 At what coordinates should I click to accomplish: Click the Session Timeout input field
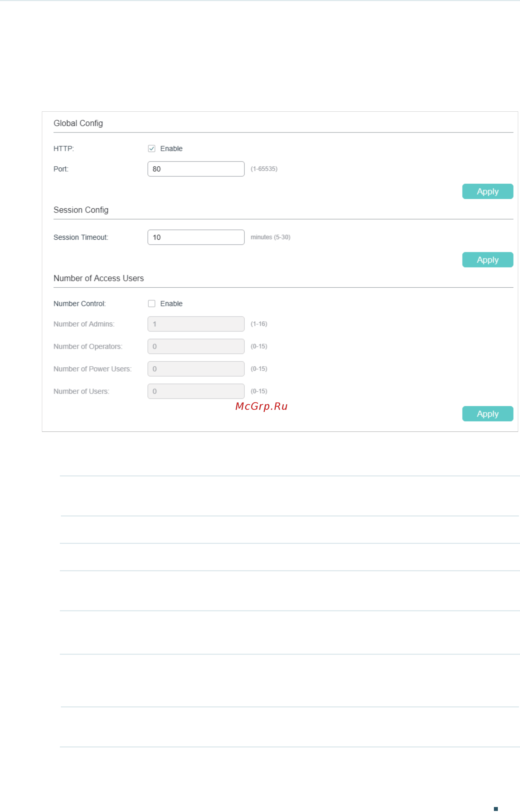pos(196,237)
